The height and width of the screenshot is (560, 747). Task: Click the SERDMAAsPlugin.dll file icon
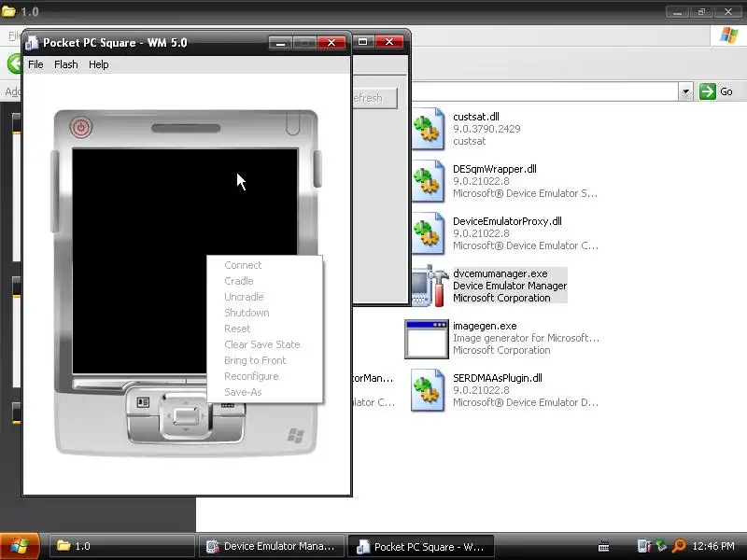click(429, 390)
